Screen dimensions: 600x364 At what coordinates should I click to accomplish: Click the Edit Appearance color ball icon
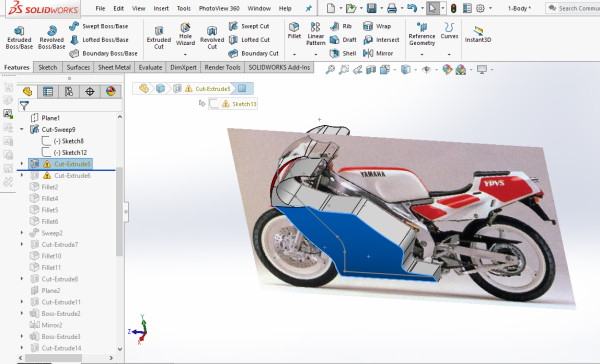447,69
